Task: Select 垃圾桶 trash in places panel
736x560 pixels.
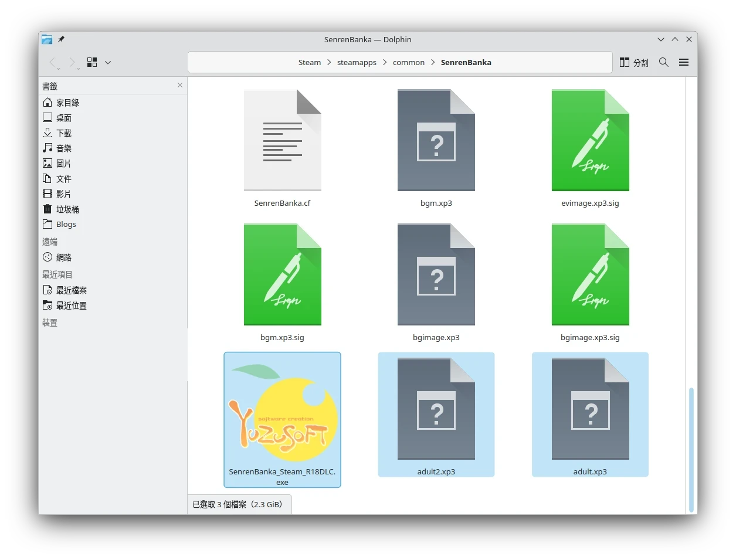Action: point(67,209)
